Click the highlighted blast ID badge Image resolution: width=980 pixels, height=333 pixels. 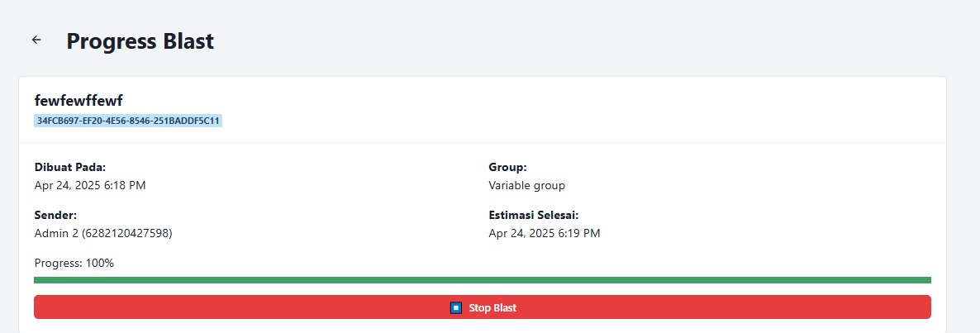pyautogui.click(x=128, y=121)
